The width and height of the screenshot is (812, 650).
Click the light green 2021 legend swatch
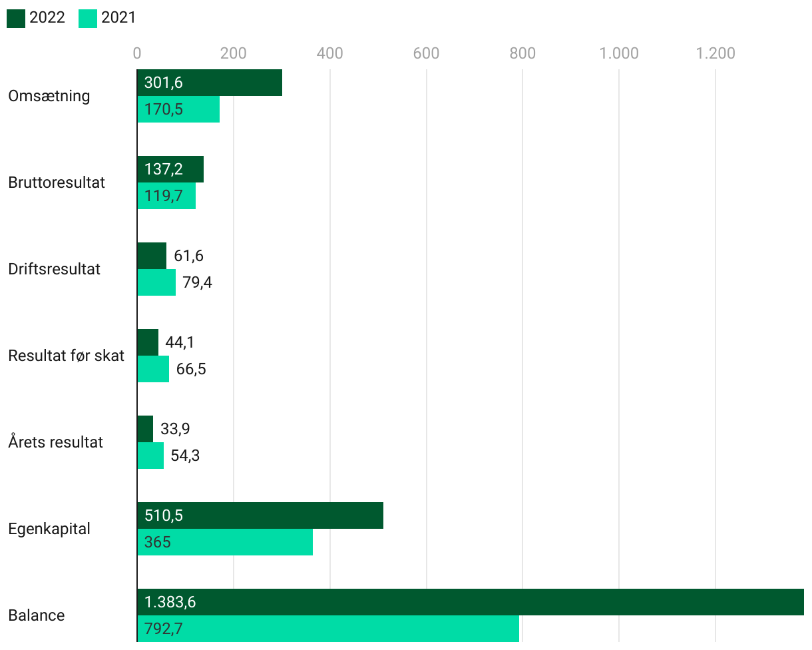coord(88,18)
